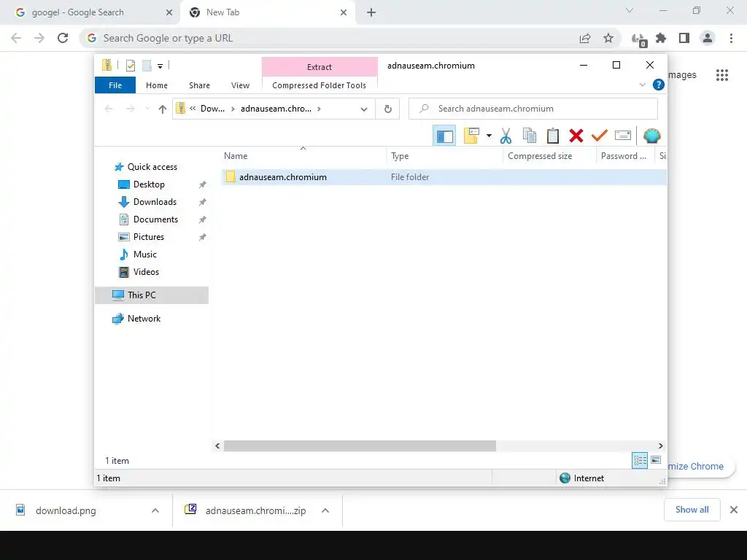Expand download.png download options chevron
Screen dimensions: 747x560
point(155,510)
